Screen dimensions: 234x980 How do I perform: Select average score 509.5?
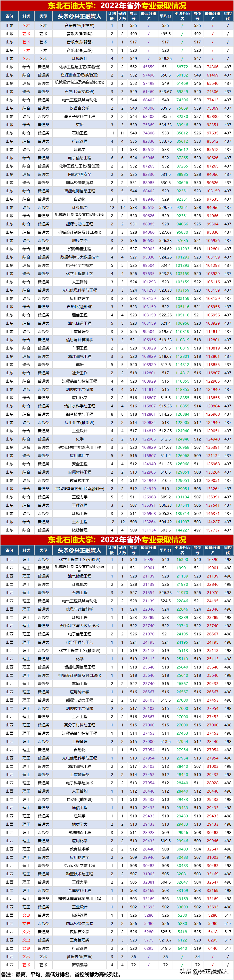(165, 841)
